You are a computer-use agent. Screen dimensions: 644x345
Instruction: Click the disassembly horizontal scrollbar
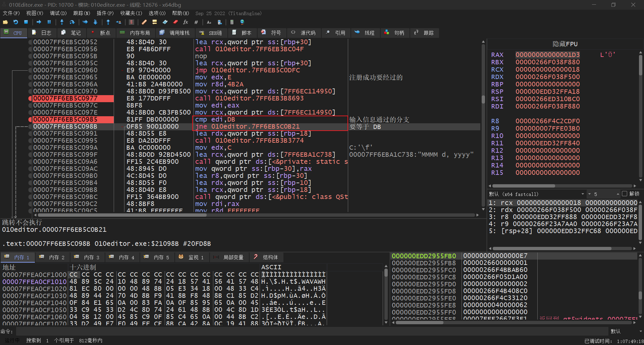click(122, 215)
